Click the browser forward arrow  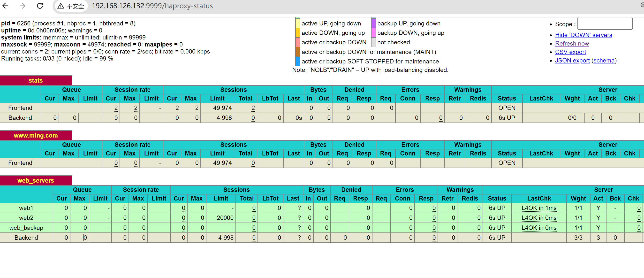23,6
